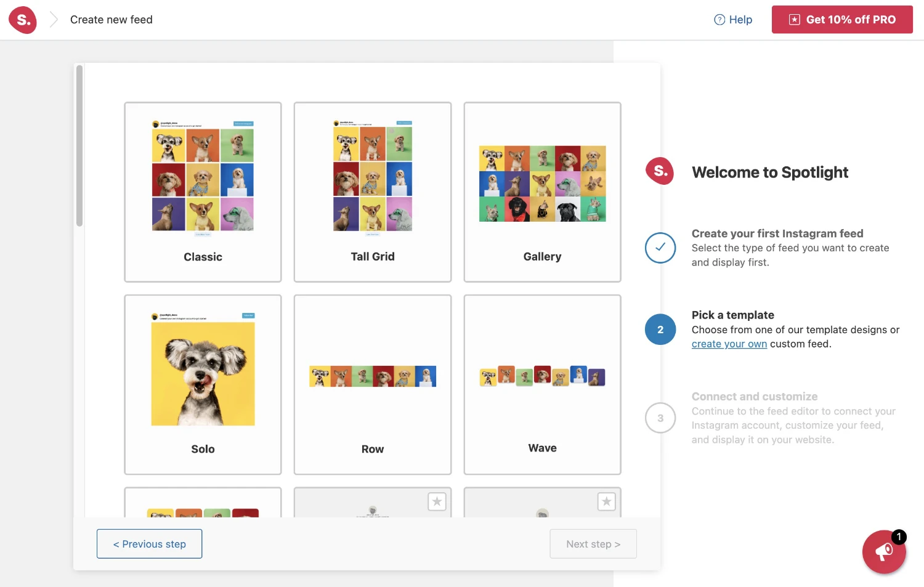924x587 pixels.
Task: Open the megaphone notifications bubble
Action: tap(884, 552)
